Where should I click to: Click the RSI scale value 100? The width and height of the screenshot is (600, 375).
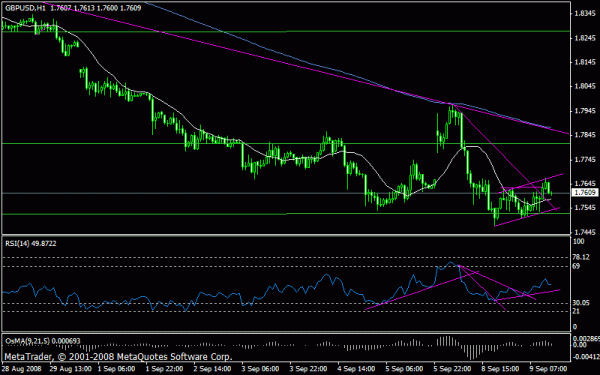(x=579, y=241)
